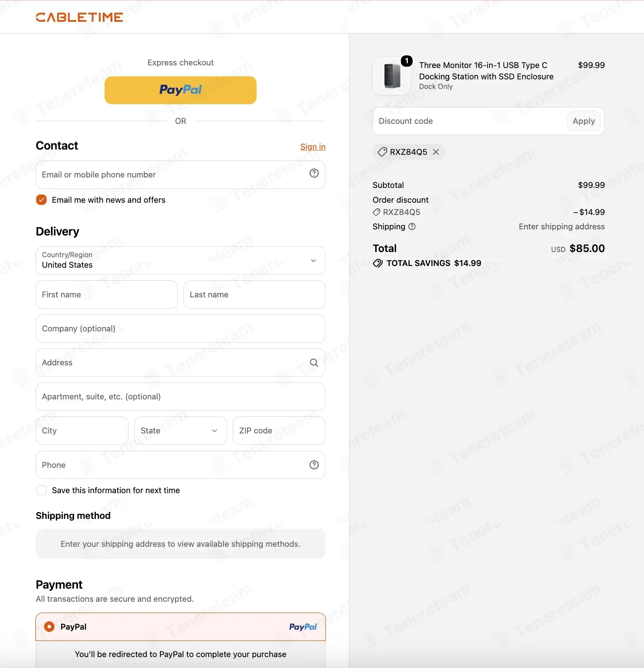Expand the State dropdown
This screenshot has width=644, height=668.
click(x=180, y=430)
